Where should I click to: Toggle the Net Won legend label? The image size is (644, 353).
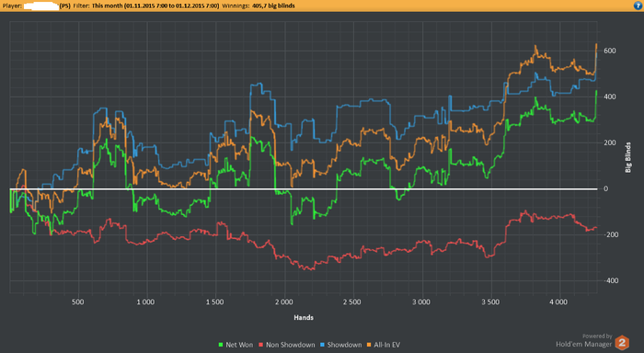pos(239,345)
